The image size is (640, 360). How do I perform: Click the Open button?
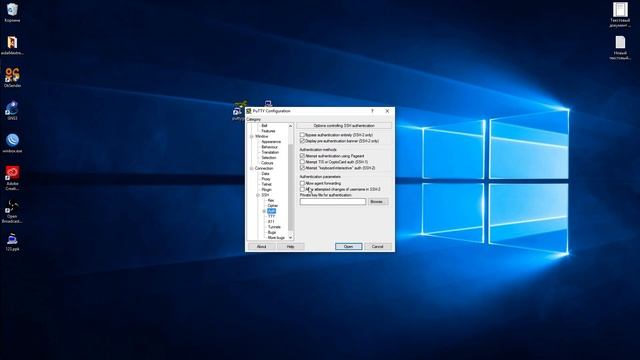coord(349,247)
